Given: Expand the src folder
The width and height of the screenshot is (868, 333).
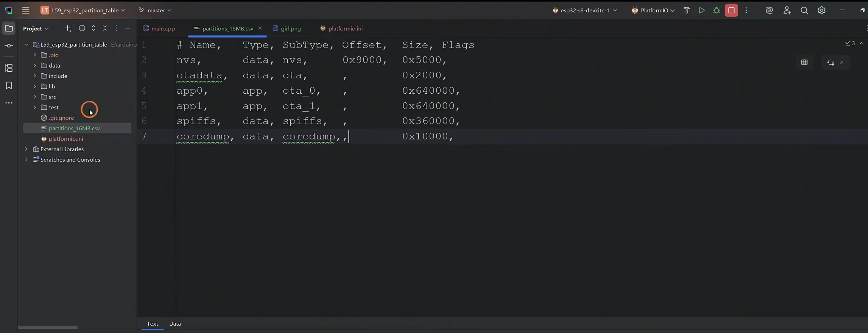Looking at the screenshot, I should pos(35,97).
